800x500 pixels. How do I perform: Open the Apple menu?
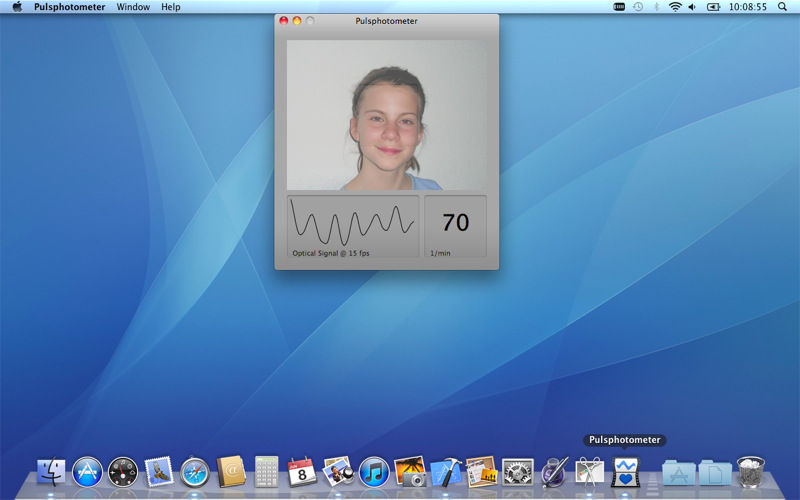[17, 7]
